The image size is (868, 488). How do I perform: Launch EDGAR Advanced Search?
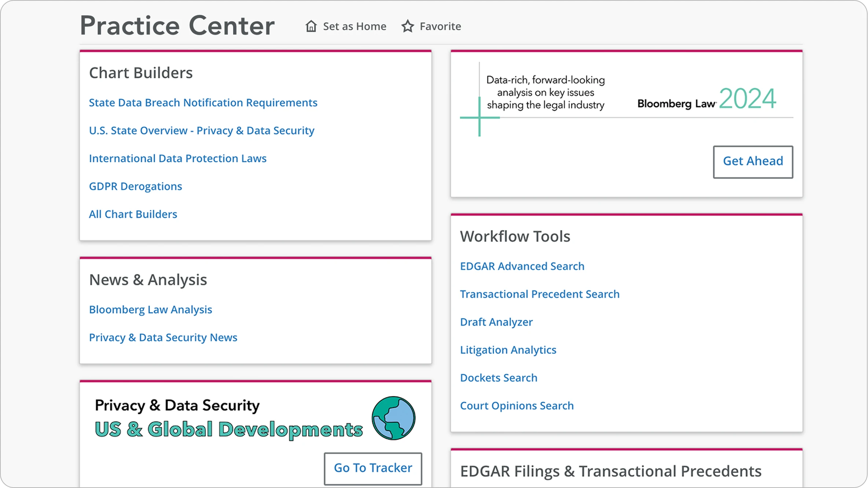[x=522, y=266]
